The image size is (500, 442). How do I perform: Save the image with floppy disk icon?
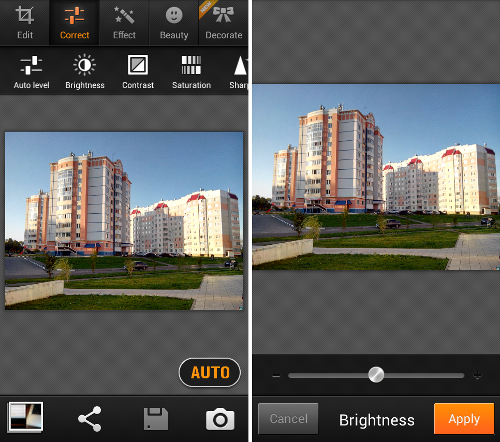pyautogui.click(x=156, y=419)
